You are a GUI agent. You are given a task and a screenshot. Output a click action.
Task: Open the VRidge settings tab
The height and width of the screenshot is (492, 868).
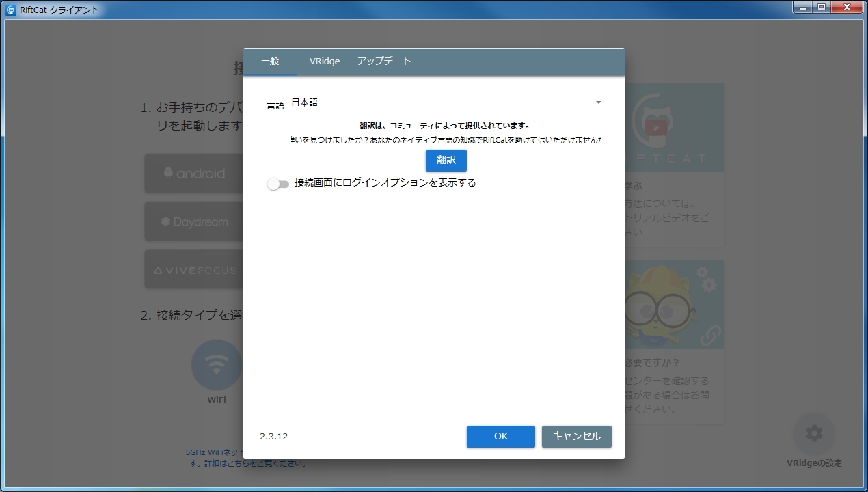point(325,61)
